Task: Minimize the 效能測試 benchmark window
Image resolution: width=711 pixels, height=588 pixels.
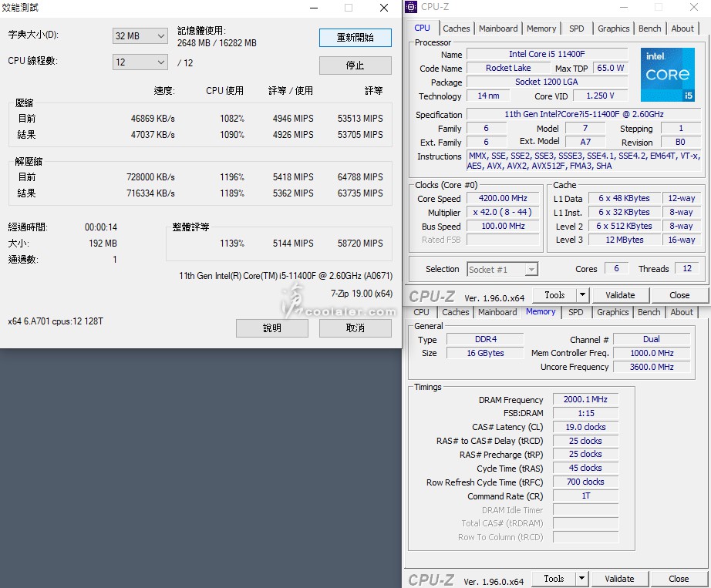Action: click(314, 8)
